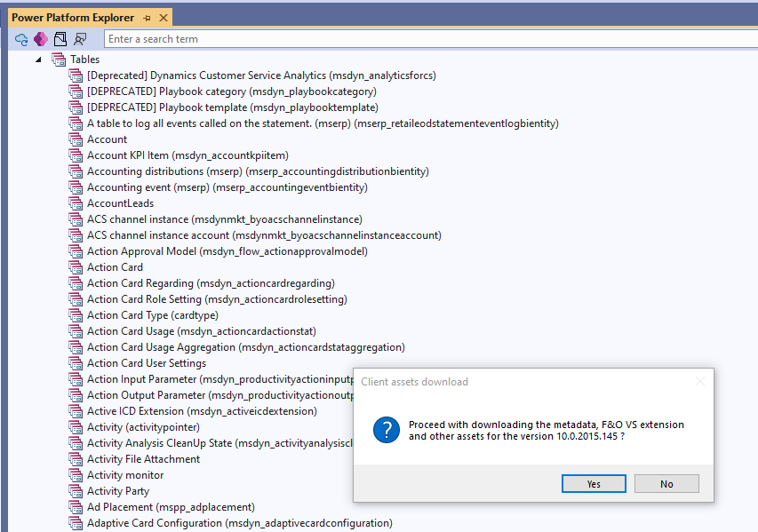Click the Power Apps purple logo icon
The width and height of the screenshot is (758, 532).
[x=41, y=39]
